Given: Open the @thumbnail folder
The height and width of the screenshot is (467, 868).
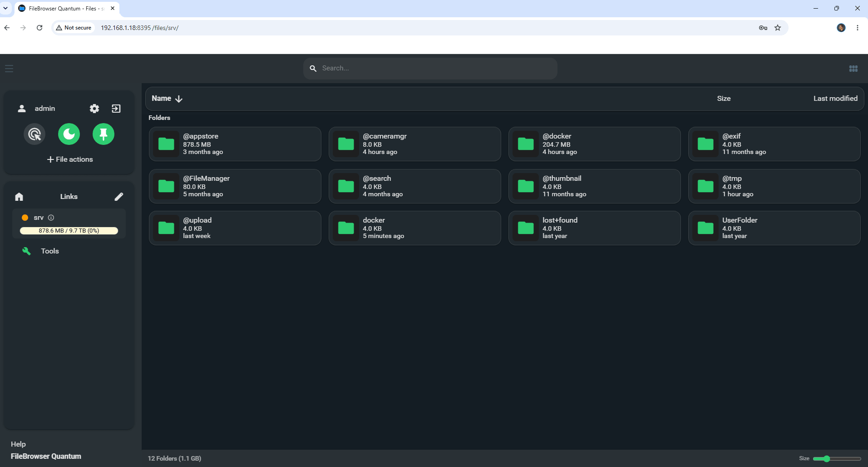Looking at the screenshot, I should point(595,186).
